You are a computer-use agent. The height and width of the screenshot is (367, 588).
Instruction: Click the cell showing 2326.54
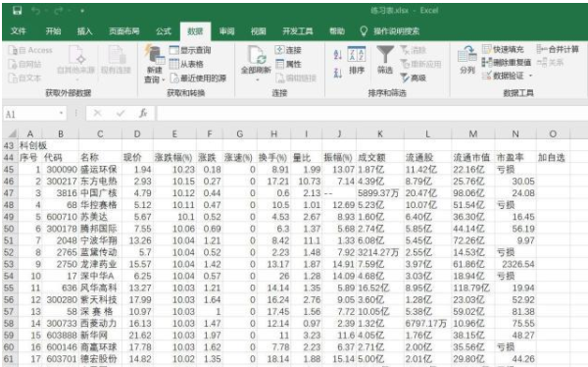(515, 264)
